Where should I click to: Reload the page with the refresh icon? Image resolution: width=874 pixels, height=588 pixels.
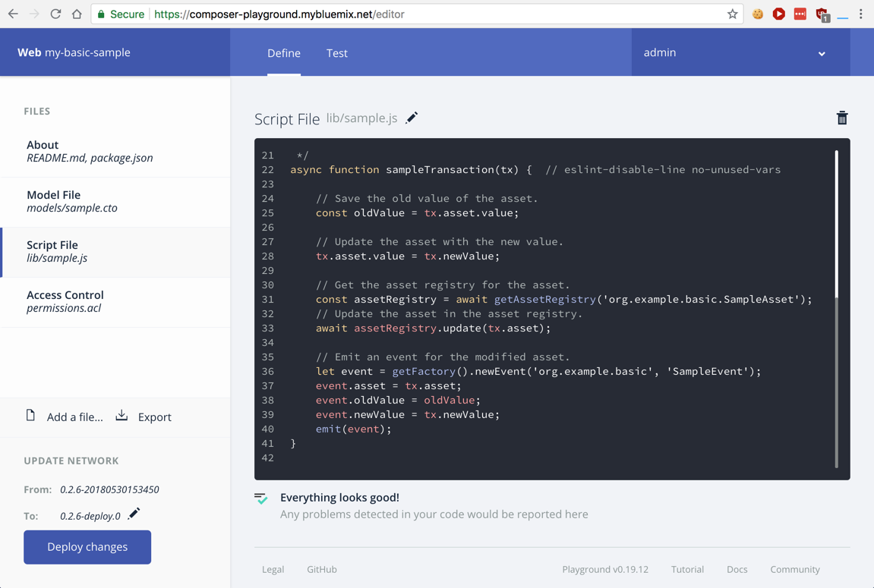[x=55, y=14]
